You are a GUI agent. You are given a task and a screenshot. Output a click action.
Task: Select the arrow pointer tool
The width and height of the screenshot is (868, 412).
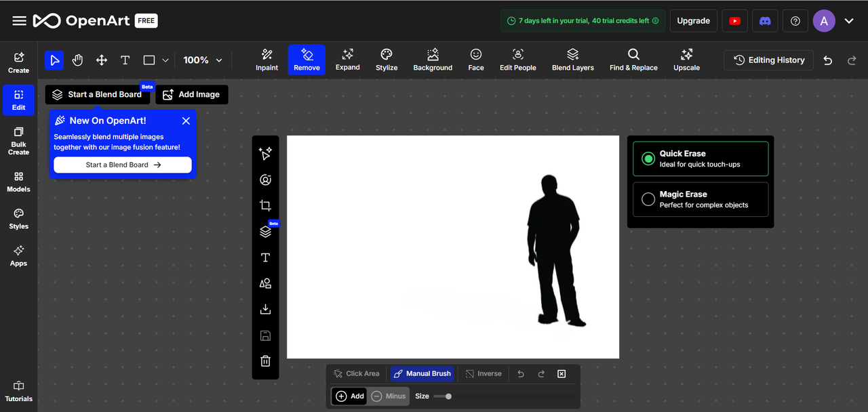[x=54, y=60]
